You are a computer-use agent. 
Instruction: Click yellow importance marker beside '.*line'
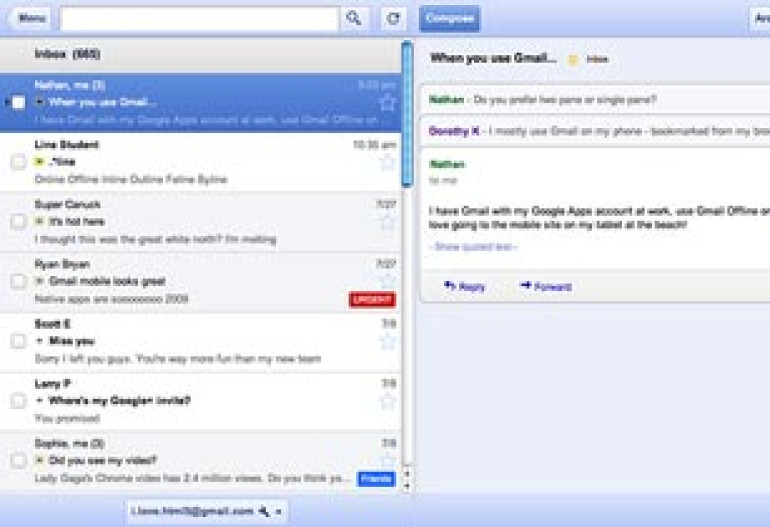40,162
